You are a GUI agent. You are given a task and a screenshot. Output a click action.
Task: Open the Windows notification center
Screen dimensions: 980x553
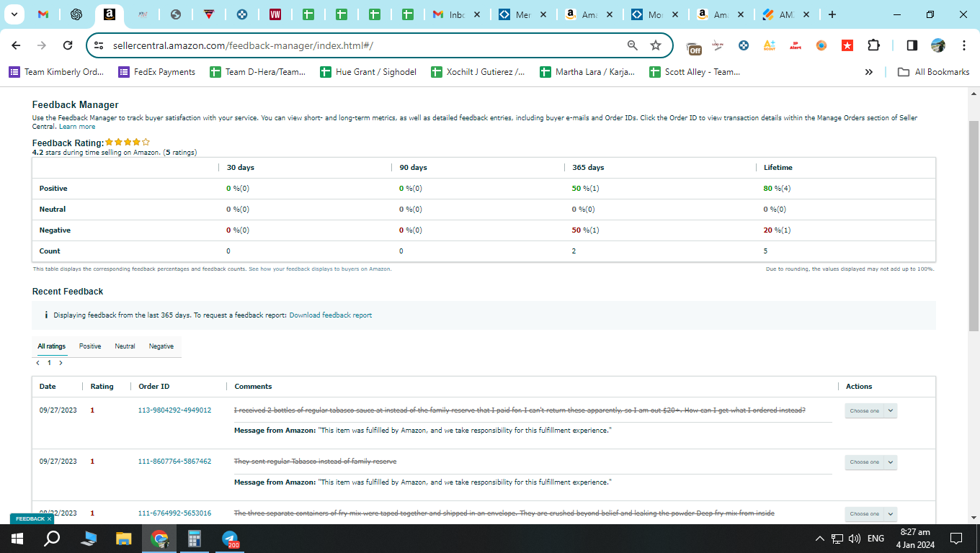pyautogui.click(x=956, y=539)
